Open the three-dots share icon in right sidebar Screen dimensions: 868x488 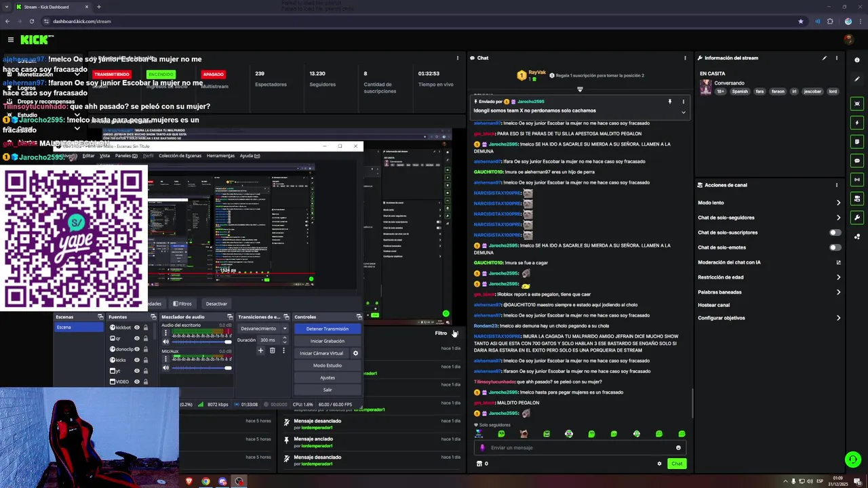[857, 237]
